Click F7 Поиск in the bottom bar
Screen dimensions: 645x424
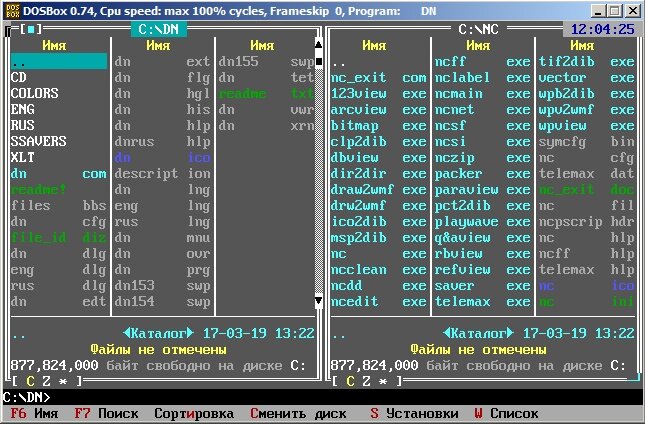(x=106, y=413)
